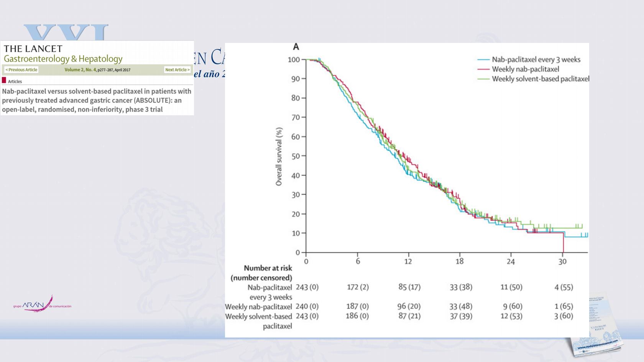
Task: Click green legend line for solvent-based paclitaxel
Action: coord(484,79)
